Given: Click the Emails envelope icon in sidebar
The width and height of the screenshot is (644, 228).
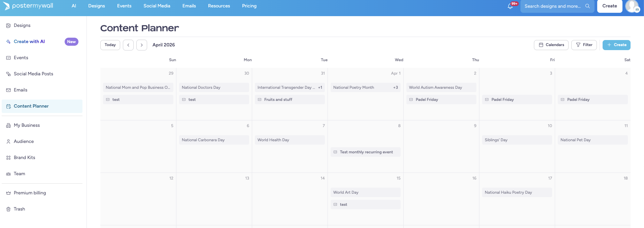Looking at the screenshot, I should point(8,90).
